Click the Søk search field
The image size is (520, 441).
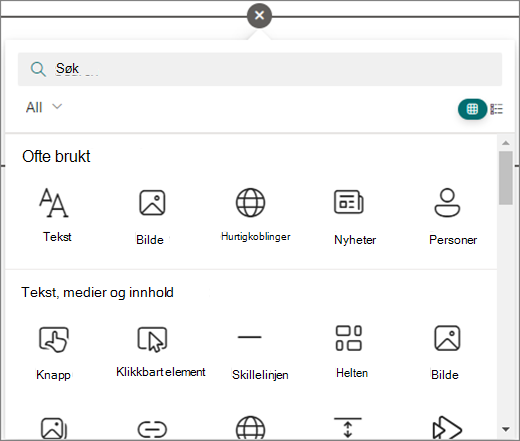(x=260, y=69)
